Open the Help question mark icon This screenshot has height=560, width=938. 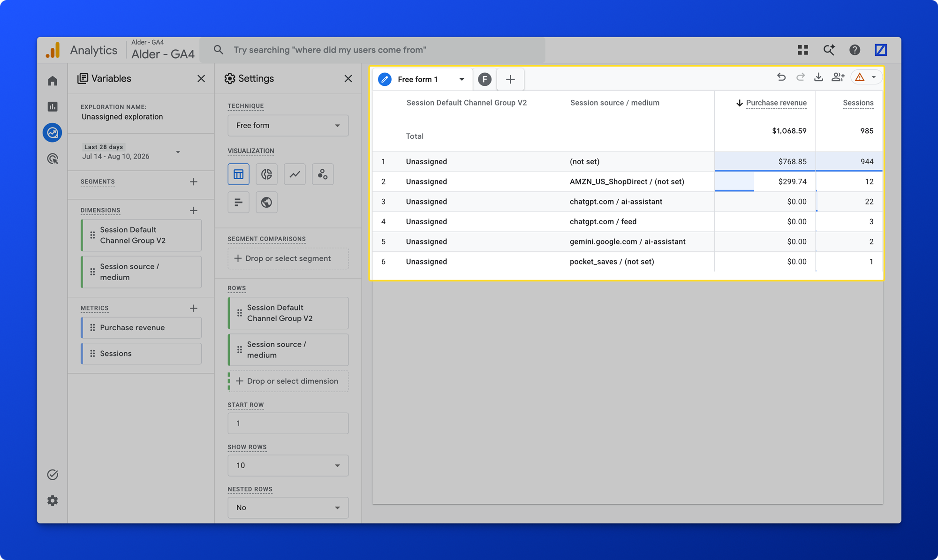855,50
